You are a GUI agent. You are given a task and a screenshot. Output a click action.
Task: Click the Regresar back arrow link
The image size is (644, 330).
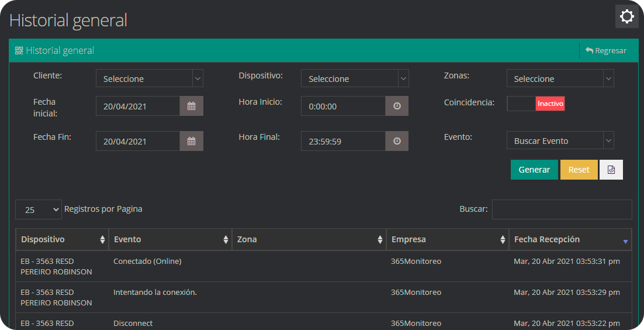(605, 51)
